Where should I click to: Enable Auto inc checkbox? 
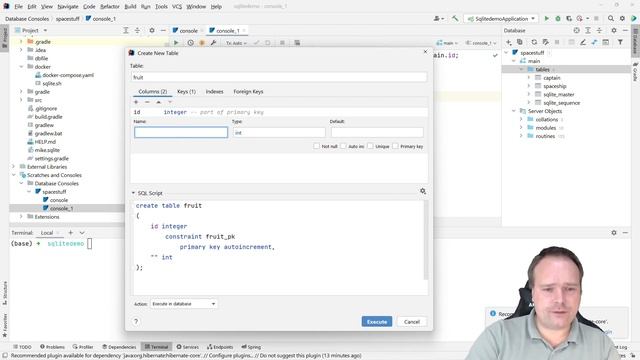pos(343,146)
